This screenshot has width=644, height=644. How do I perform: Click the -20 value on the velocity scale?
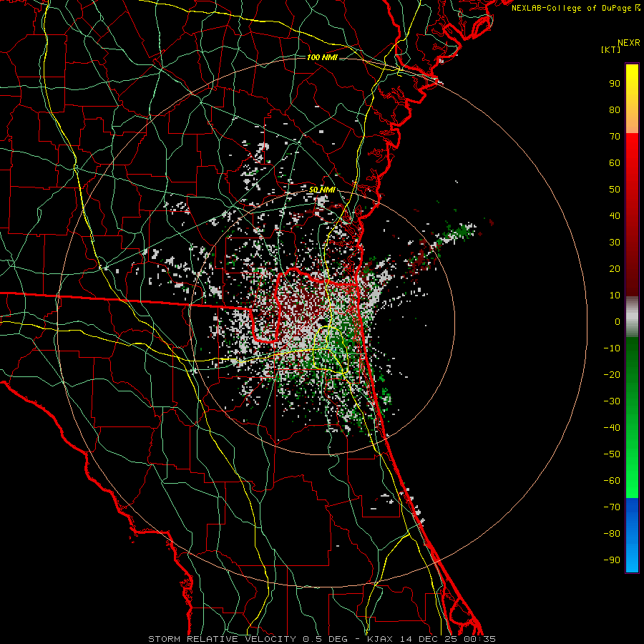pyautogui.click(x=612, y=375)
